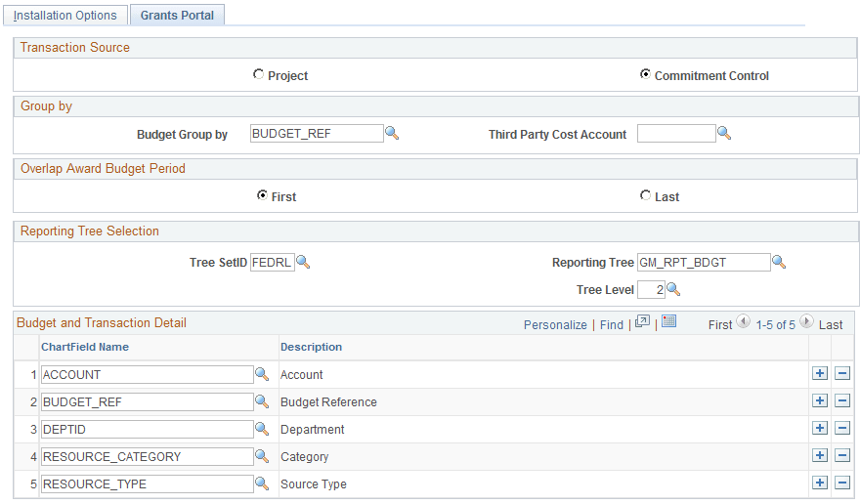
Task: Click the Find link
Action: (x=612, y=325)
